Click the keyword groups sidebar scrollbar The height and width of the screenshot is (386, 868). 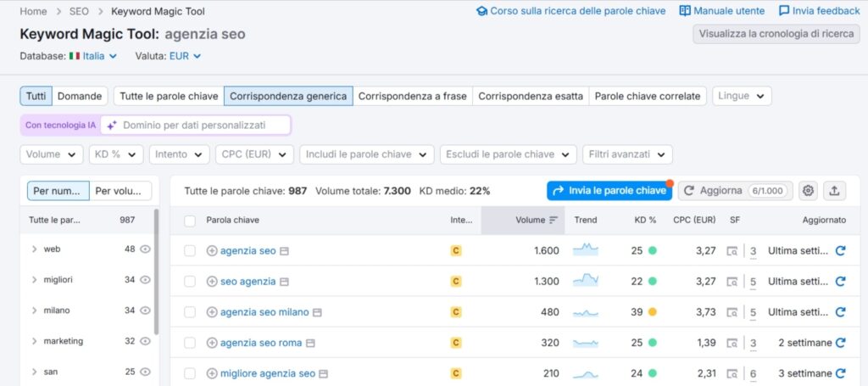[x=156, y=271]
